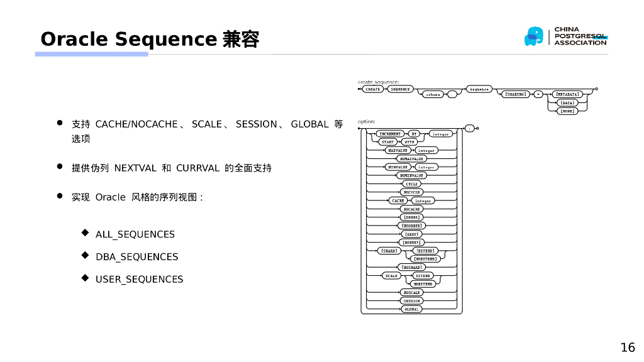Click the NOMAXVALUE node
Image resolution: width=644 pixels, height=362 pixels.
pyautogui.click(x=411, y=159)
